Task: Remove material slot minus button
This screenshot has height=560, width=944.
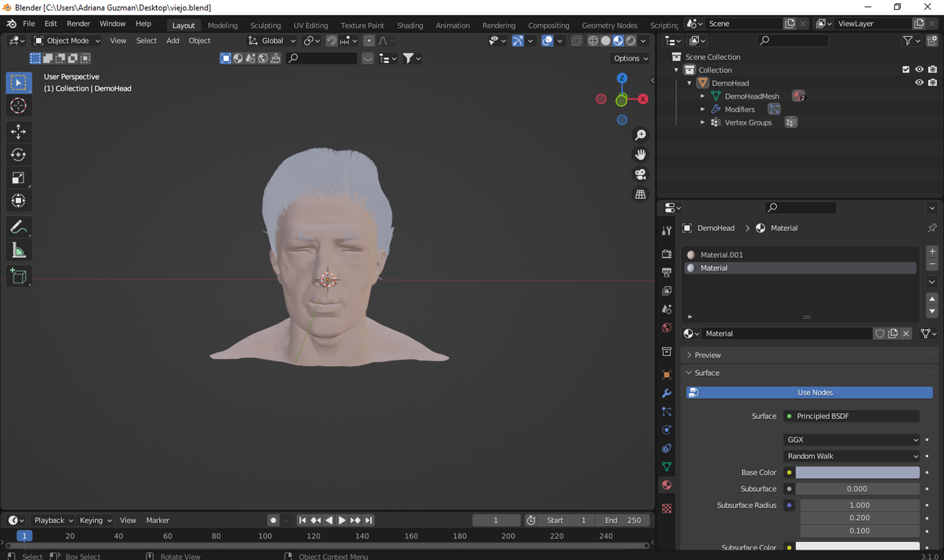Action: (932, 264)
